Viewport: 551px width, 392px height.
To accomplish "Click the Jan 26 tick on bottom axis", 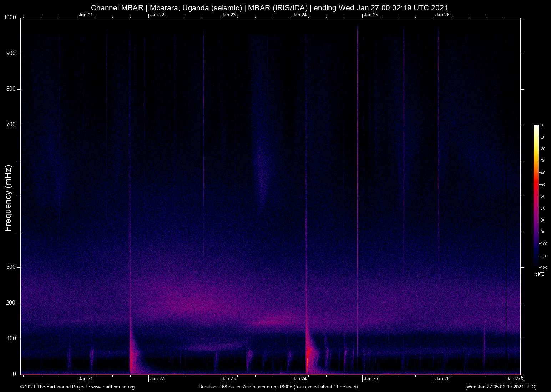I will [434, 377].
